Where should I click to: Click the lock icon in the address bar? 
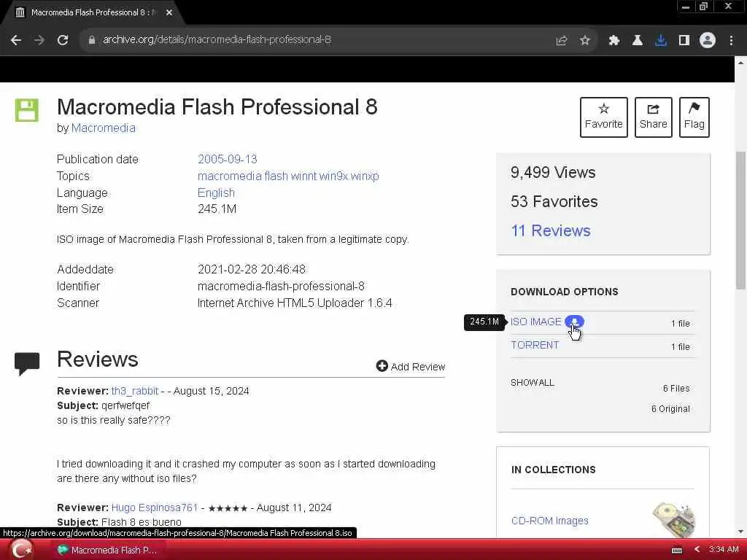pos(91,40)
